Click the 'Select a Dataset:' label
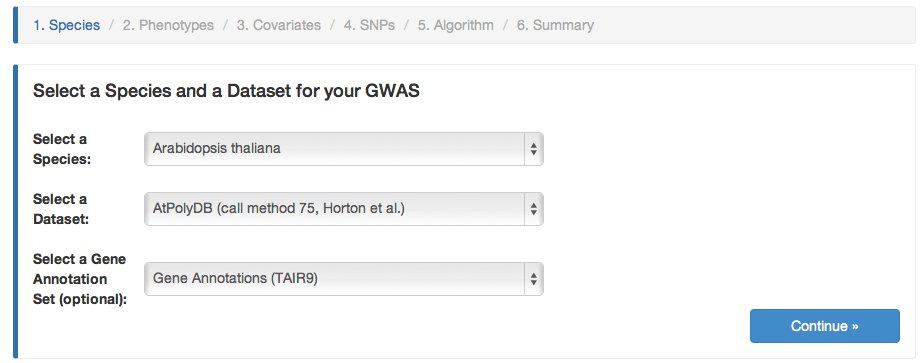 pos(61,209)
